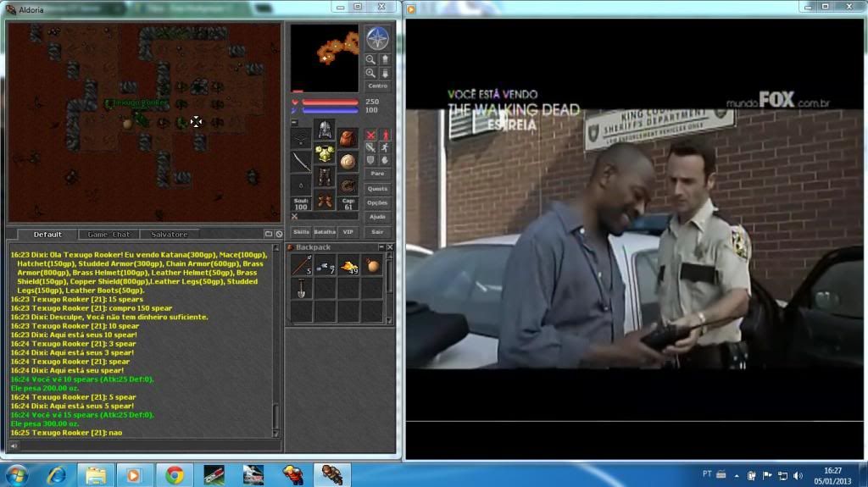Click the volume speaker tray icon
The height and width of the screenshot is (487, 868).
798,475
